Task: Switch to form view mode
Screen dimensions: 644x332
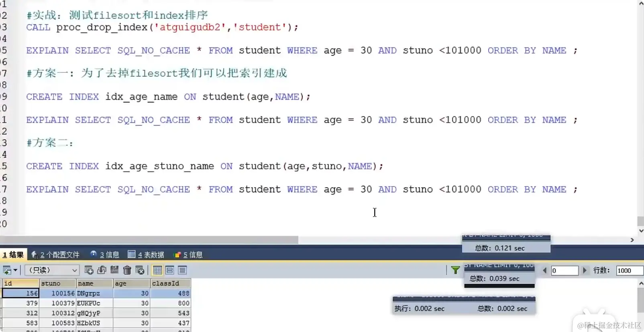Action: pos(170,270)
